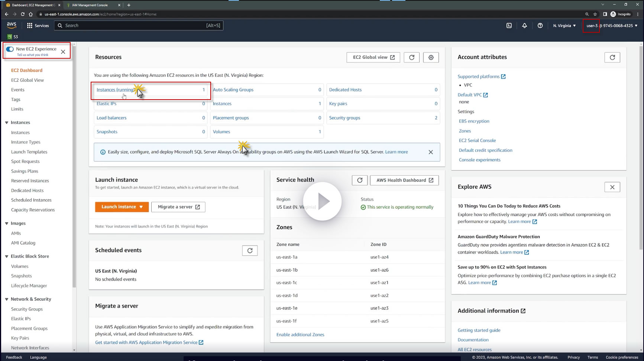
Task: Dismiss the SQL Server info banner
Action: coord(431,152)
